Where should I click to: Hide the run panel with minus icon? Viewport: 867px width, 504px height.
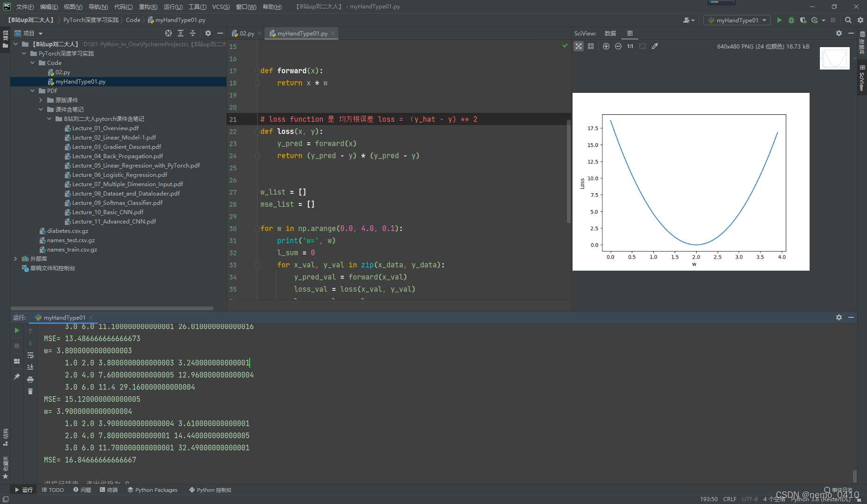[851, 317]
